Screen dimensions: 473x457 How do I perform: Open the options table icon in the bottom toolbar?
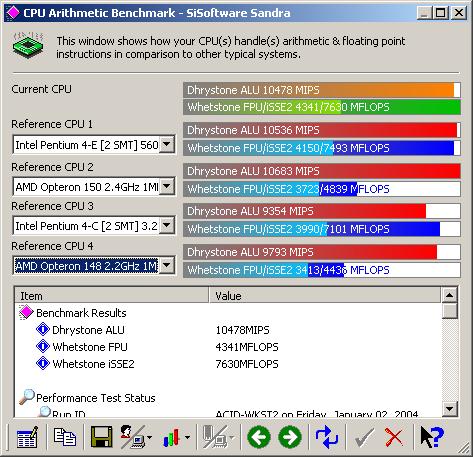click(27, 437)
